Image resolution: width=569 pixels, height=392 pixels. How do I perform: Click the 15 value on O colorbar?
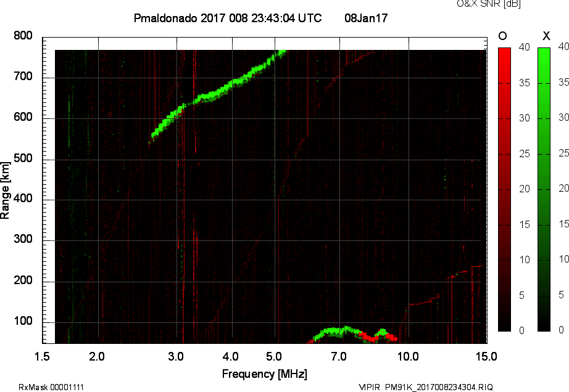pyautogui.click(x=525, y=224)
